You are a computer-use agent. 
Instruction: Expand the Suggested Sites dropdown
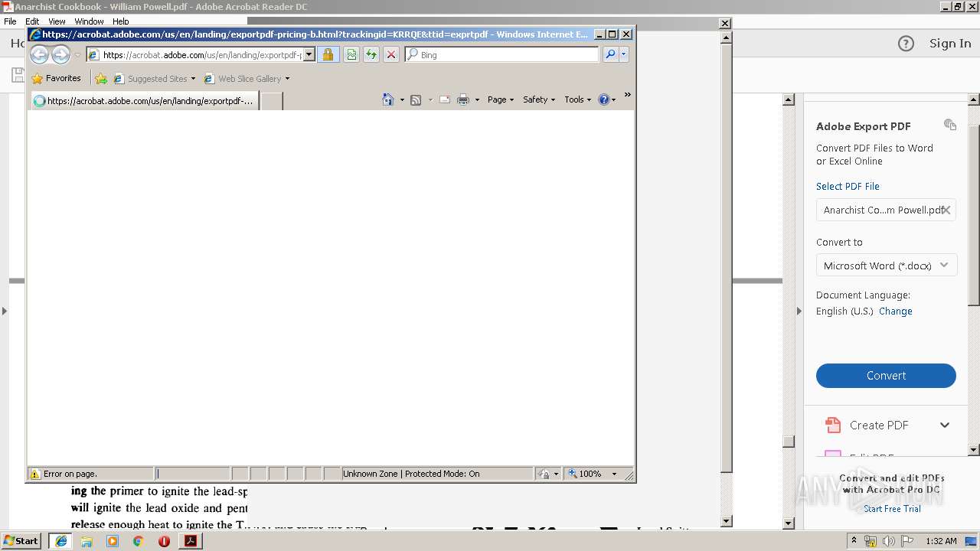click(193, 79)
